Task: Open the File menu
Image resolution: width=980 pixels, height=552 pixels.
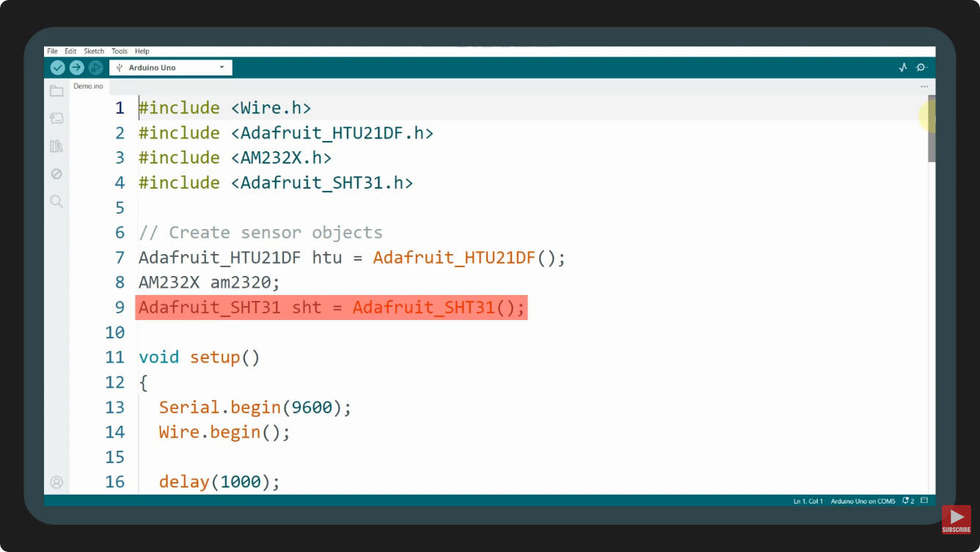Action: pos(52,51)
